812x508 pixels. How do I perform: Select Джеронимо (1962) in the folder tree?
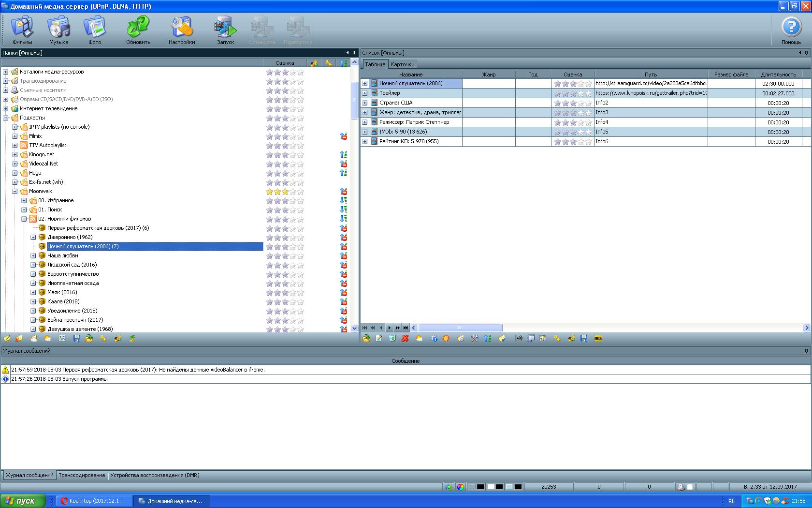(x=70, y=238)
